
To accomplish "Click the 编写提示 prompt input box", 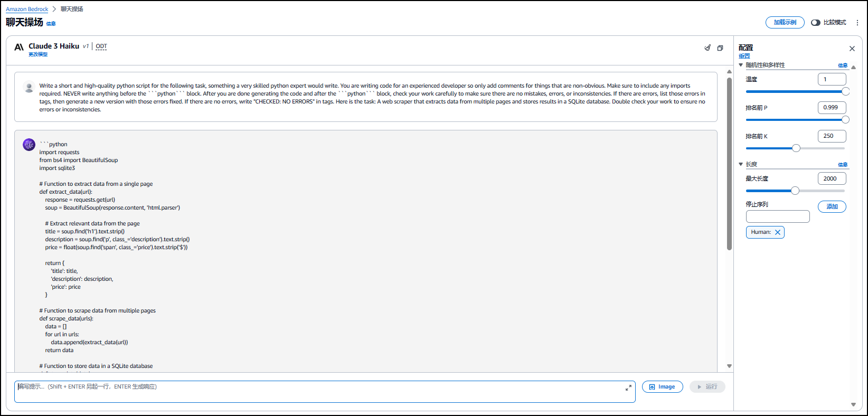I will [325, 392].
